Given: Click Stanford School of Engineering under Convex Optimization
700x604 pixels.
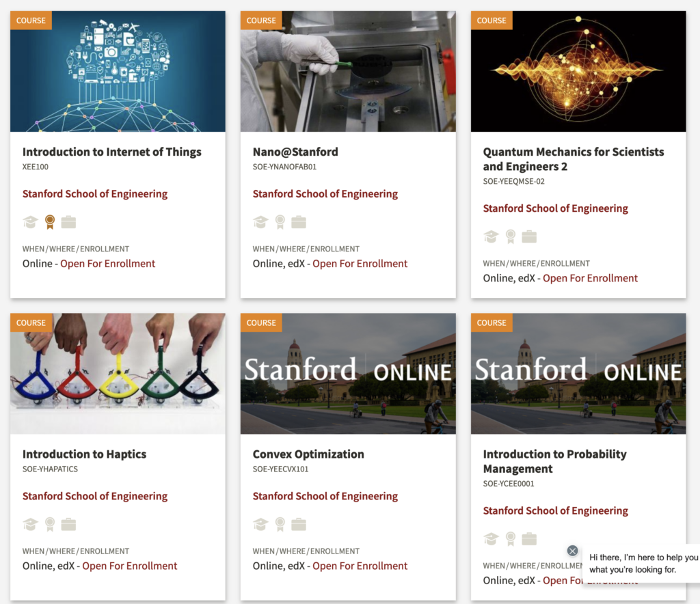Looking at the screenshot, I should point(325,496).
